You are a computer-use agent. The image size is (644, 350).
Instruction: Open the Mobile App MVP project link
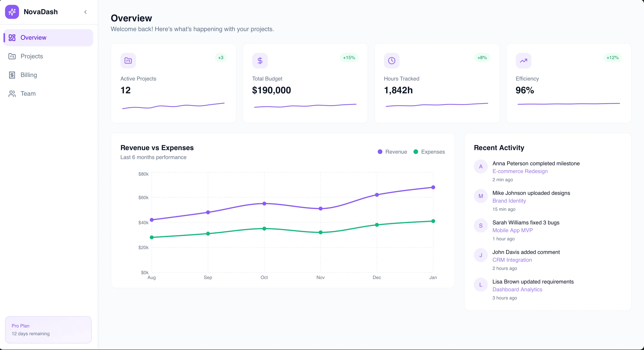[x=513, y=230]
